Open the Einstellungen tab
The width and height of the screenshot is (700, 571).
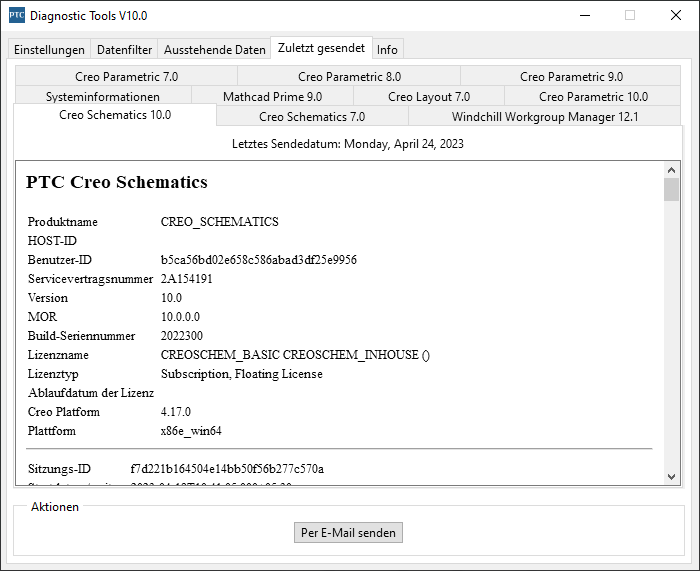click(49, 50)
